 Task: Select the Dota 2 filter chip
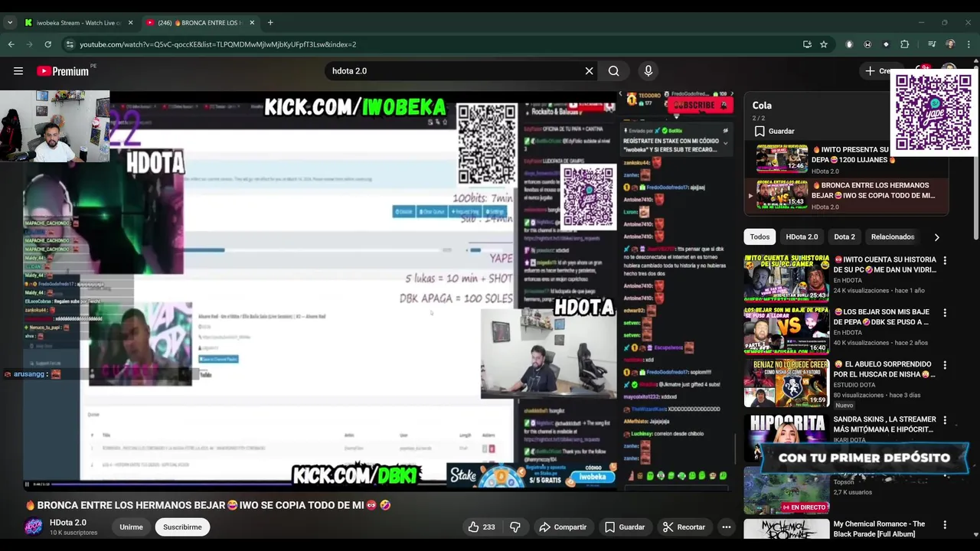844,236
